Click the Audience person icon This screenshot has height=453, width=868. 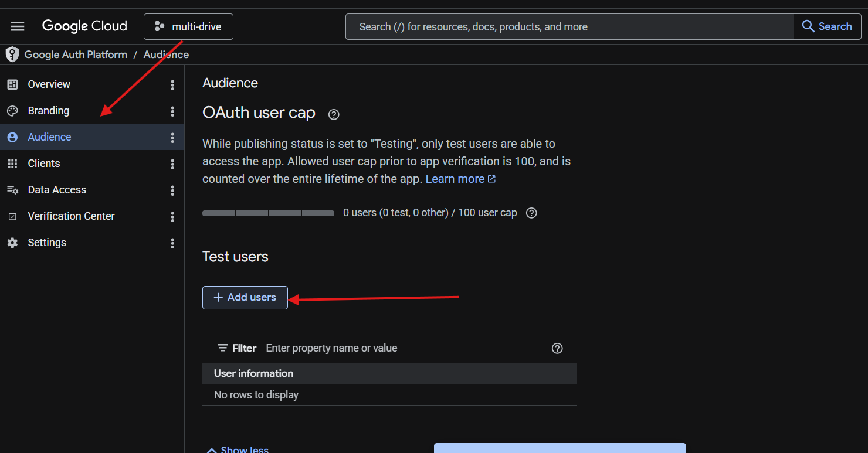tap(12, 137)
